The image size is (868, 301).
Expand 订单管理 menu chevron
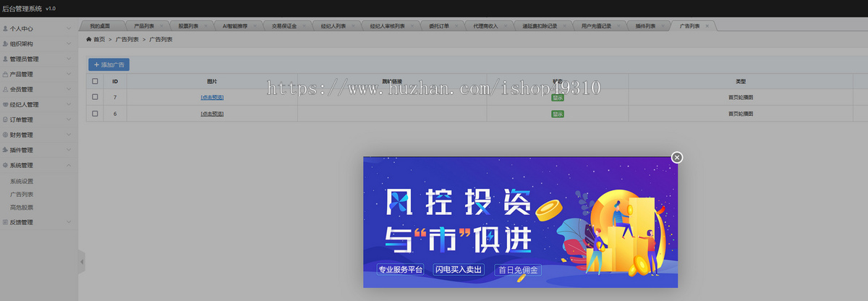point(69,119)
